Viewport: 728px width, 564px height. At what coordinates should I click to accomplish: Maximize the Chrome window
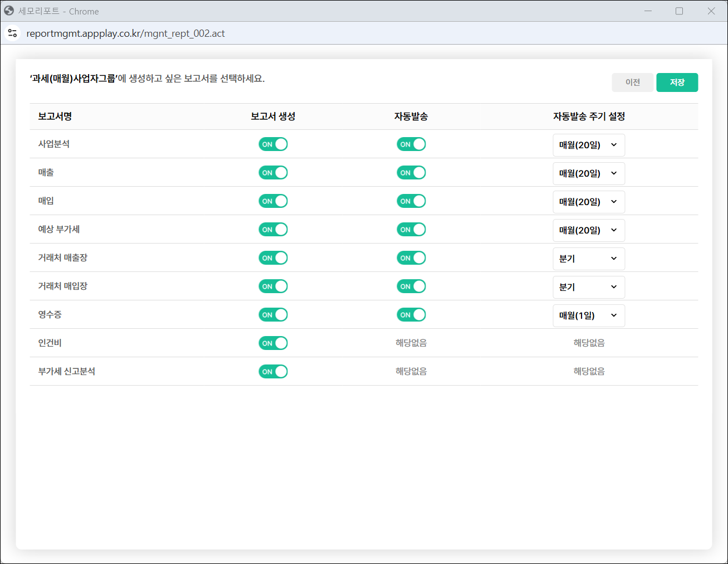click(x=679, y=11)
